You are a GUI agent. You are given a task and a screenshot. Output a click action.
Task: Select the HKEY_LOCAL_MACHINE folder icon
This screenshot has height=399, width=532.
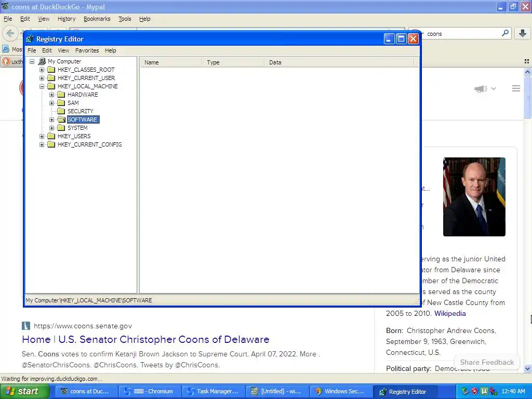[51, 86]
